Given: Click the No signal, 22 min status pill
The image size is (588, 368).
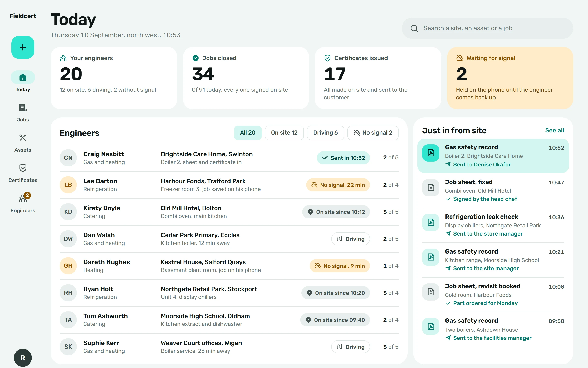Looking at the screenshot, I should 338,185.
